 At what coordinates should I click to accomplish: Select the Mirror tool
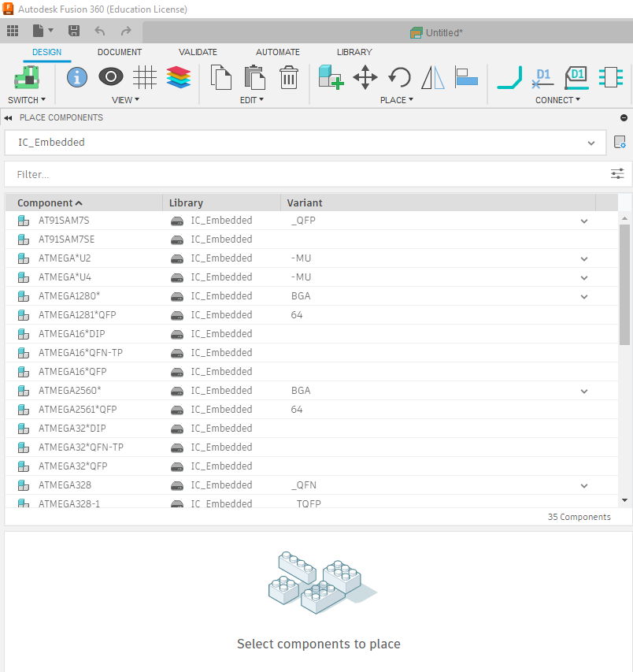click(x=433, y=77)
